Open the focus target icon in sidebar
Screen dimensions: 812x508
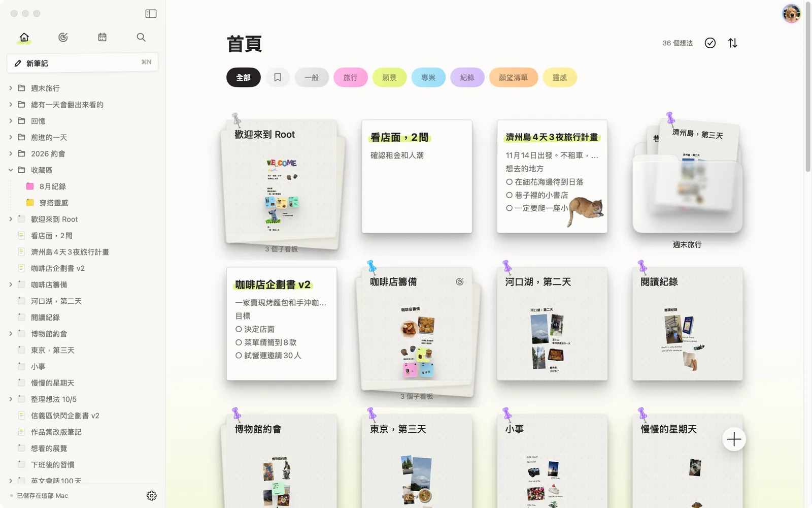click(63, 37)
